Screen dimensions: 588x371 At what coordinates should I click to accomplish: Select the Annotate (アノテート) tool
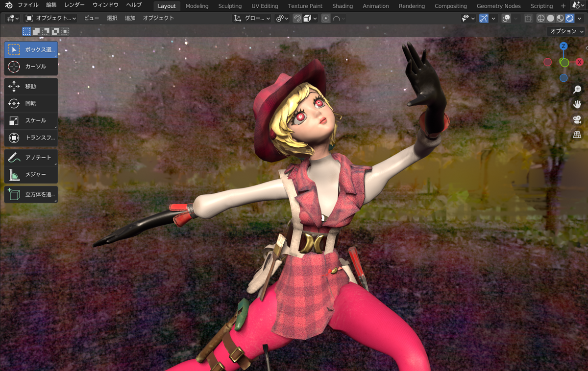coord(31,158)
